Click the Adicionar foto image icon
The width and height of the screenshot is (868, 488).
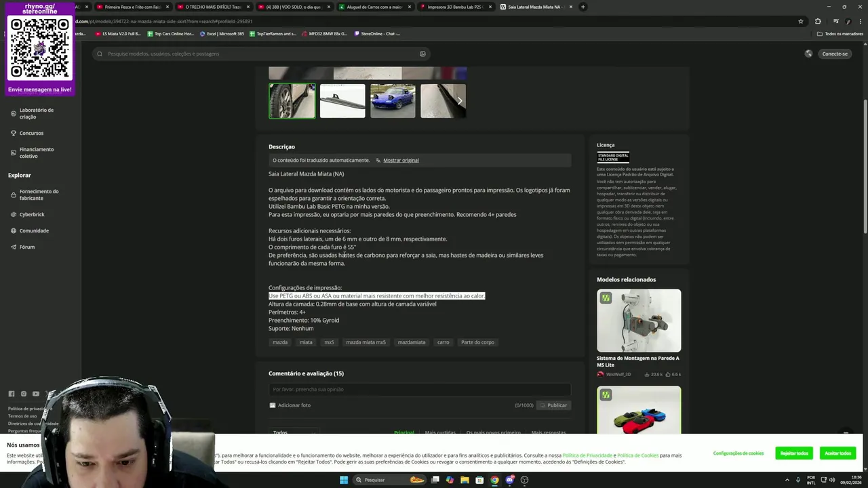tap(273, 405)
